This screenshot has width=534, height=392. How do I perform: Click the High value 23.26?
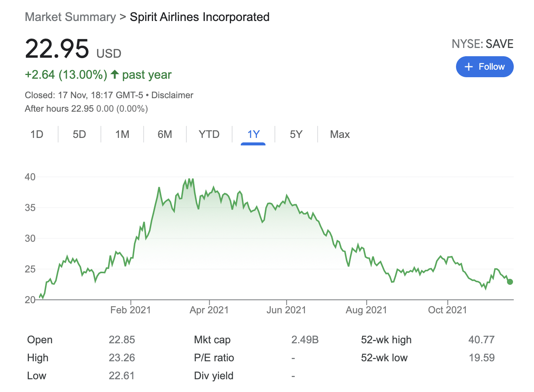pos(122,358)
